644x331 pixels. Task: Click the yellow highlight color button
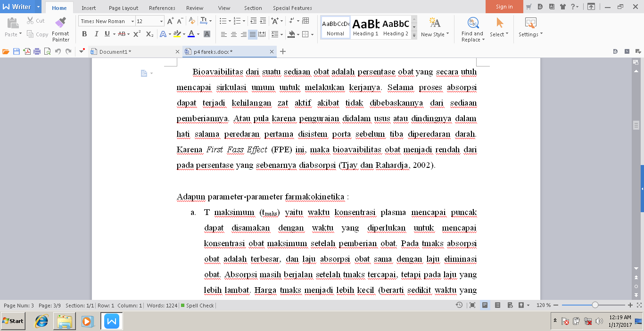(x=177, y=34)
